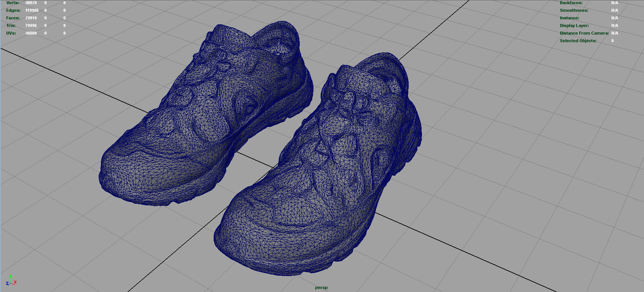Click the 0 value beside Selected Objects
Screen dimensions: 644x292
[612, 41]
